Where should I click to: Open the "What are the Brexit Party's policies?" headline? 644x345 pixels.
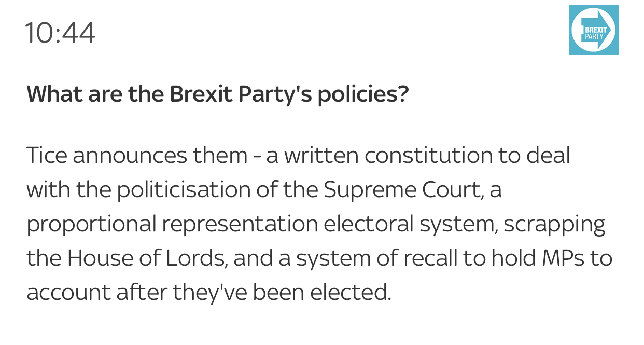(x=218, y=94)
